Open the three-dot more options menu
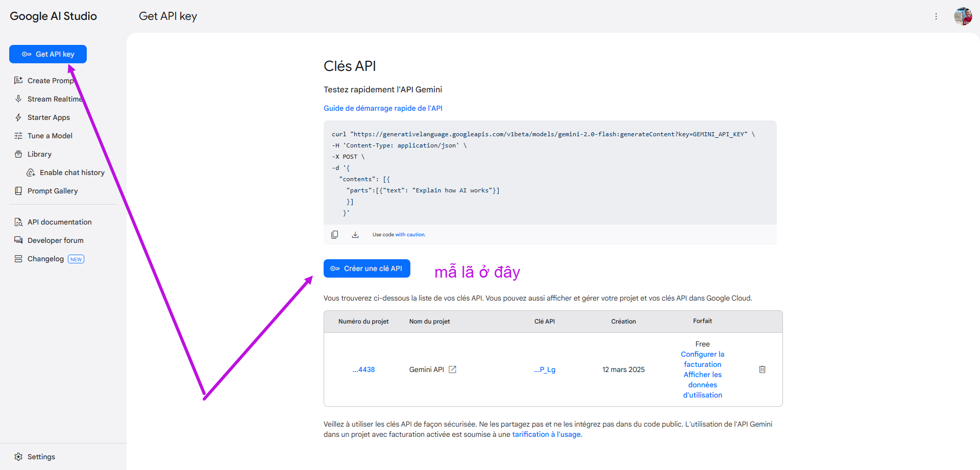Image resolution: width=980 pixels, height=470 pixels. [936, 16]
